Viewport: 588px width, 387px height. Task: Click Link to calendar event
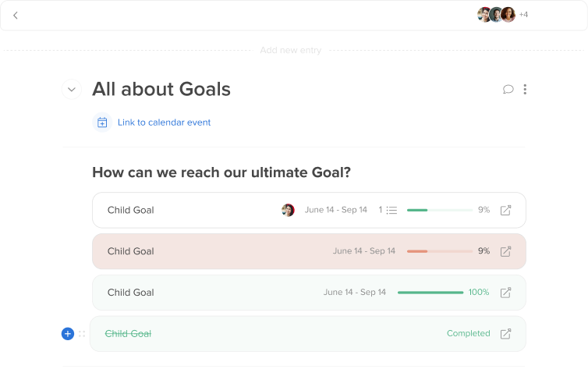point(165,122)
